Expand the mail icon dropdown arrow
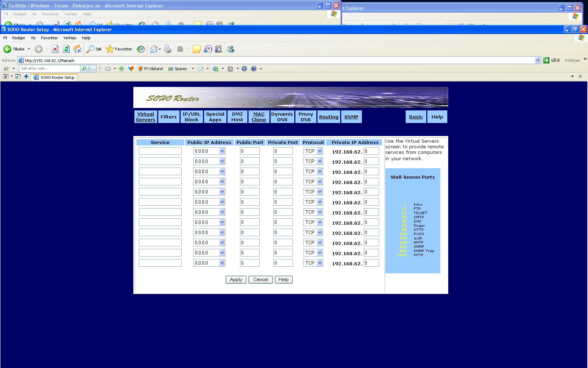This screenshot has width=588, height=368. coord(160,49)
